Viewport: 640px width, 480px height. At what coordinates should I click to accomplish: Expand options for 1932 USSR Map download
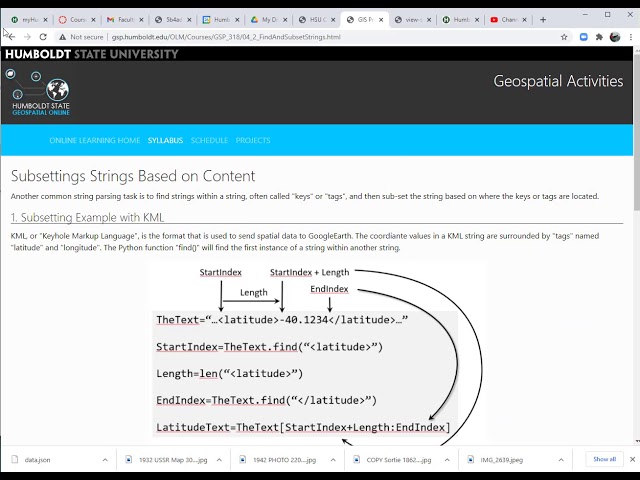[219, 460]
